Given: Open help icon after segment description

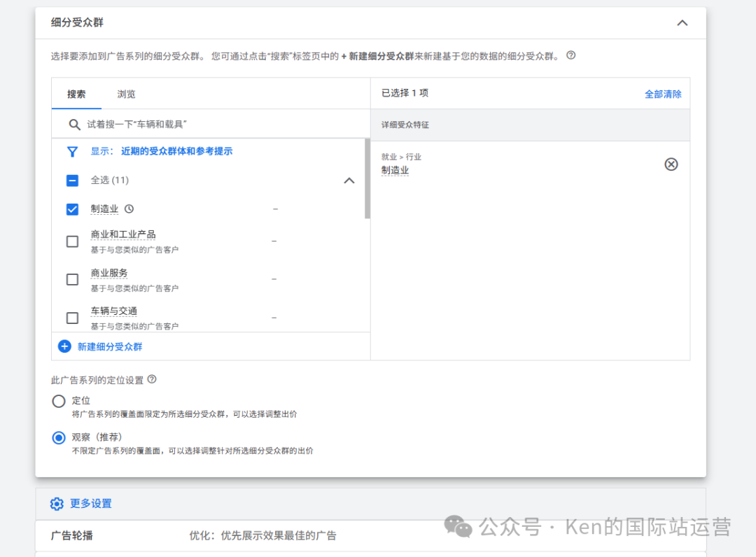Looking at the screenshot, I should (x=571, y=55).
